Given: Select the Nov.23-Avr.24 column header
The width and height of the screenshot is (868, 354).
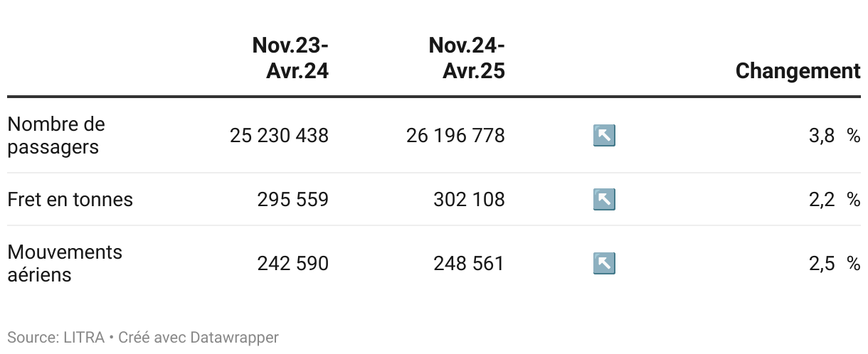Looking at the screenshot, I should (x=290, y=58).
